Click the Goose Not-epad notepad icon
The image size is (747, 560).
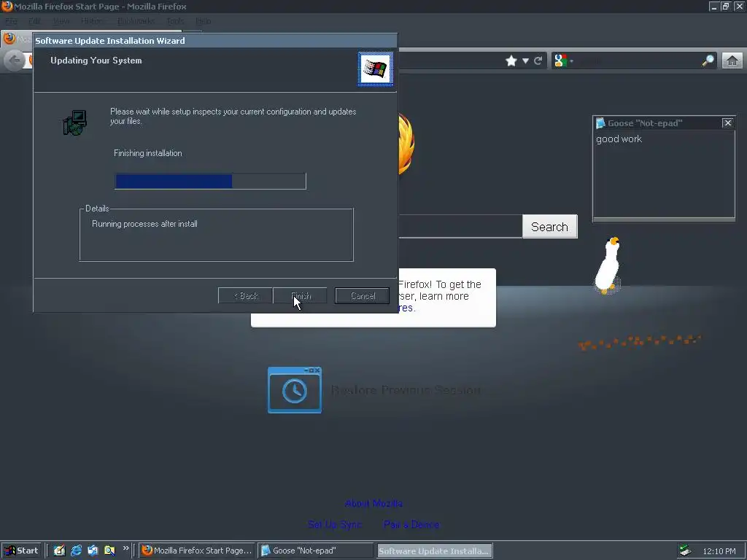point(600,123)
